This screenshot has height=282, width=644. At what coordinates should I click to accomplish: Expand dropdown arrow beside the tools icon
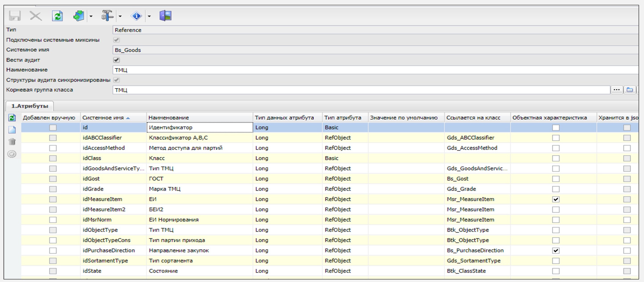coord(120,16)
